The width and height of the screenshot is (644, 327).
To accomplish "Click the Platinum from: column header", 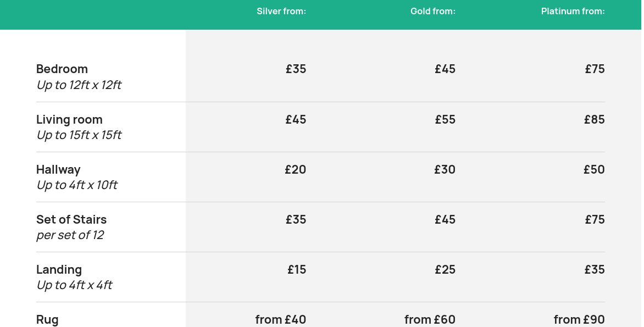I will tap(573, 12).
